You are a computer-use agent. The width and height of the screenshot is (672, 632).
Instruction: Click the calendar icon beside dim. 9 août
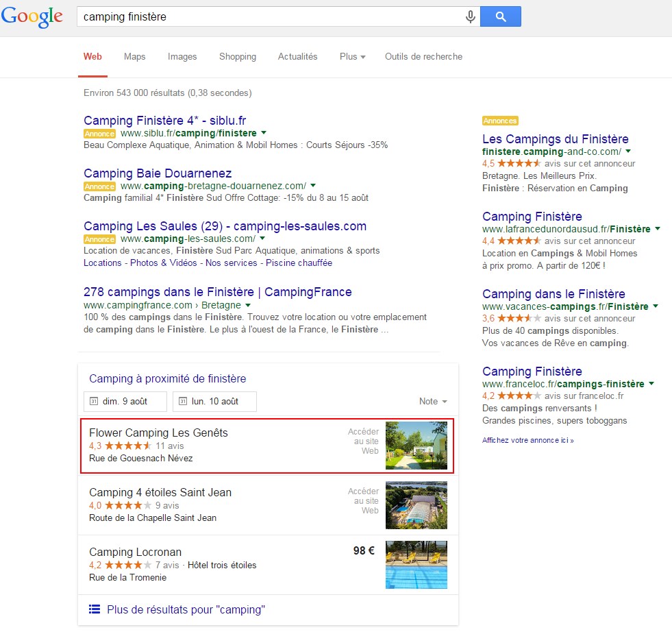pos(93,401)
